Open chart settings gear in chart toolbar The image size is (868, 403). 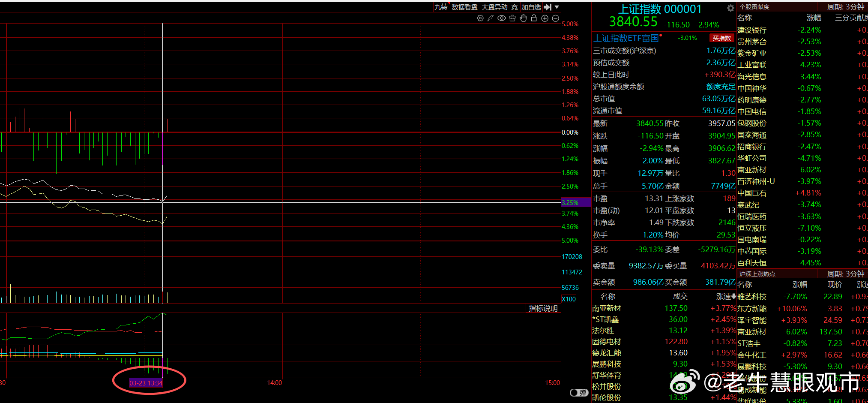pos(480,18)
